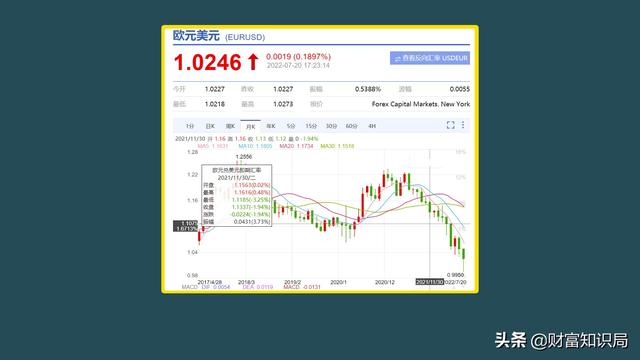The height and width of the screenshot is (360, 640).
Task: Click the MA5 indicator label
Action: pos(213,146)
